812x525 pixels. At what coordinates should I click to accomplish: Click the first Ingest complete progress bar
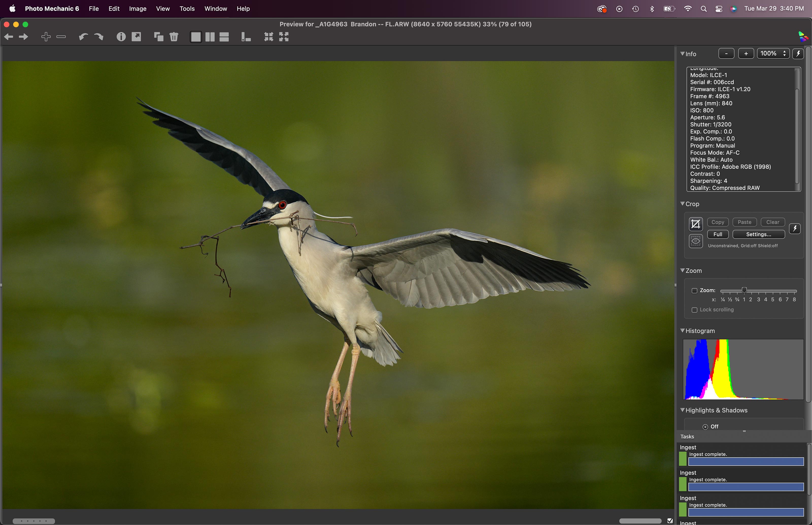[746, 462]
